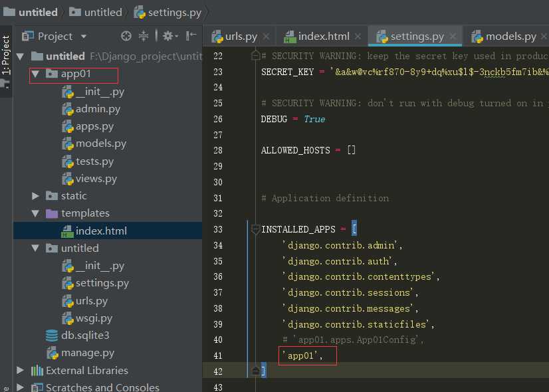Click the fold marker at line 33
Viewport: 549px width, 392px height.
255,229
